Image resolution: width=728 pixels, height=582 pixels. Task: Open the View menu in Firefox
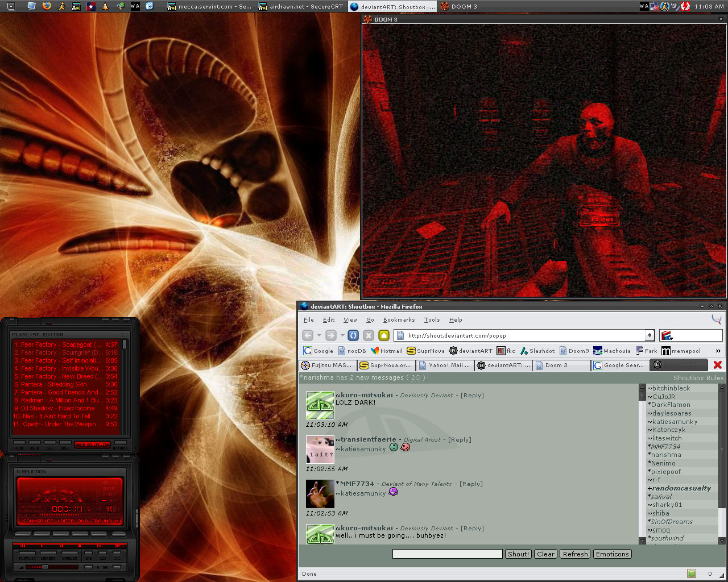click(x=350, y=319)
